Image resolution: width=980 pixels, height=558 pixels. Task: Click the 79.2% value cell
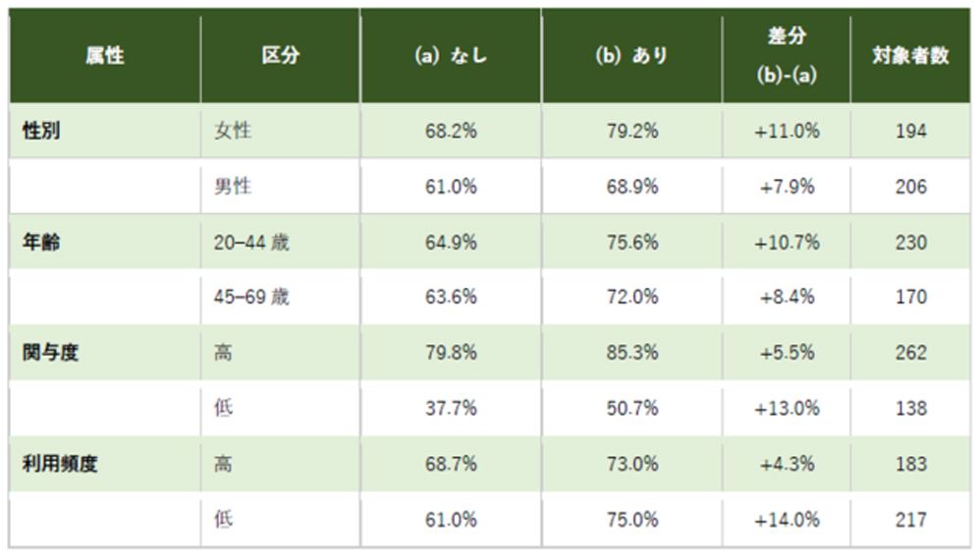[x=631, y=131]
